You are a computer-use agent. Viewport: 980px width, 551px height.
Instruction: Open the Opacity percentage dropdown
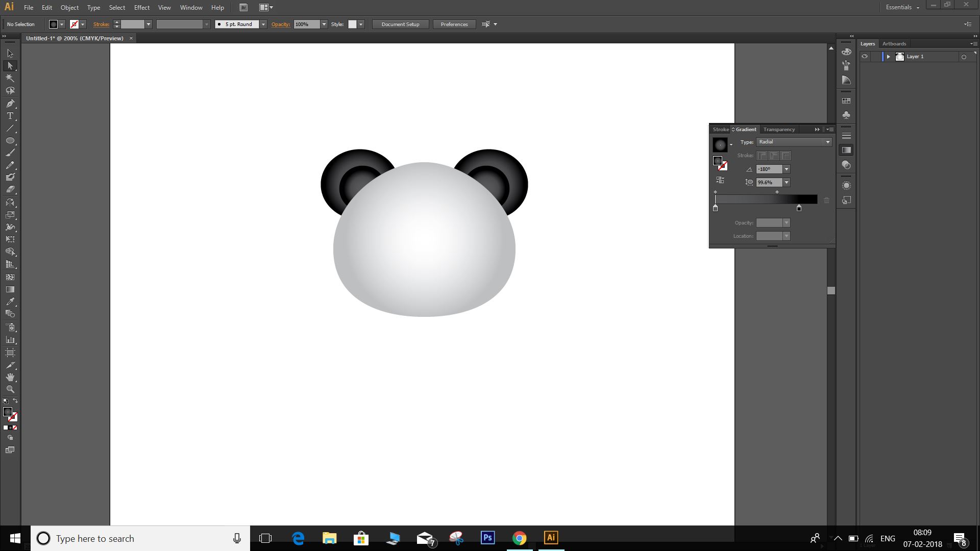pyautogui.click(x=324, y=24)
